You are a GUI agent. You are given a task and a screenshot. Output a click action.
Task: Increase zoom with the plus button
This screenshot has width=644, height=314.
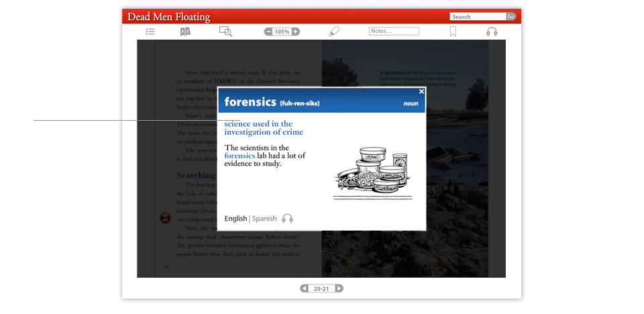295,32
